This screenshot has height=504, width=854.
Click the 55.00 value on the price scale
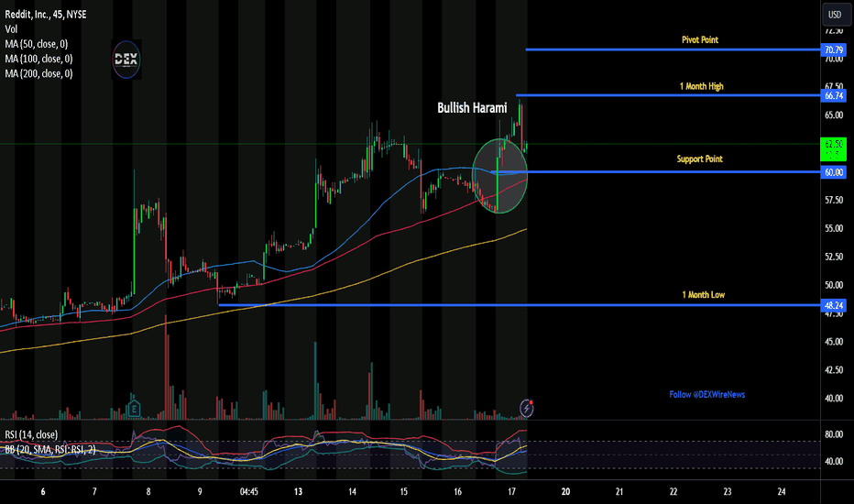[834, 229]
